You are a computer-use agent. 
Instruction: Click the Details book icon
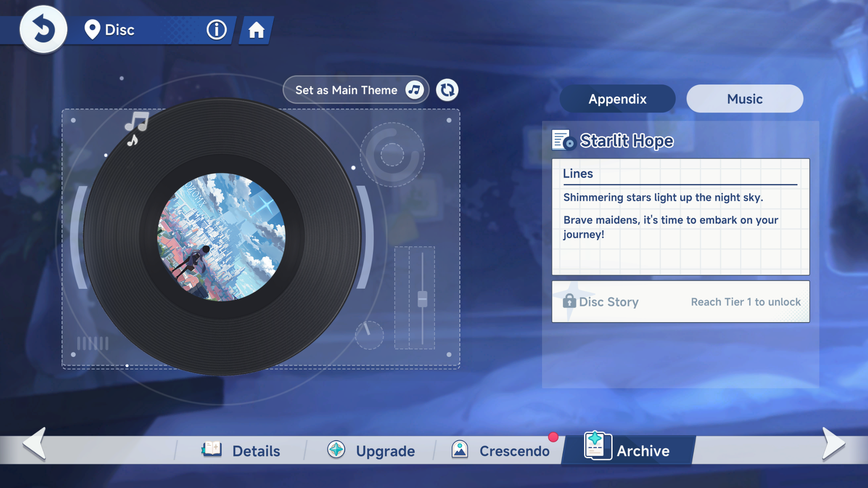tap(212, 450)
